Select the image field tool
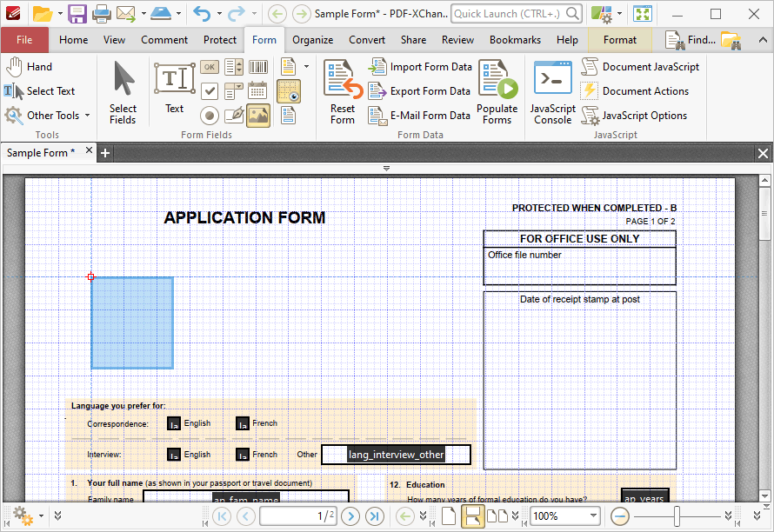Screen dimensions: 774x532 point(258,116)
